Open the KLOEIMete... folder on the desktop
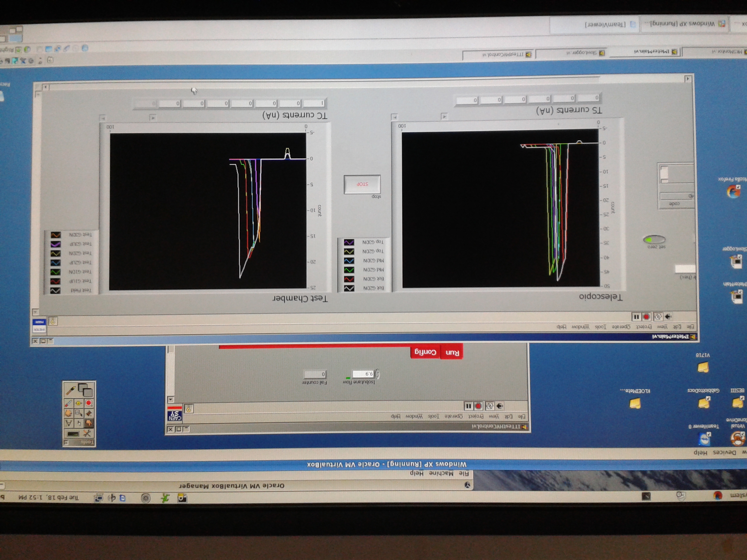The height and width of the screenshot is (560, 747). 635,403
